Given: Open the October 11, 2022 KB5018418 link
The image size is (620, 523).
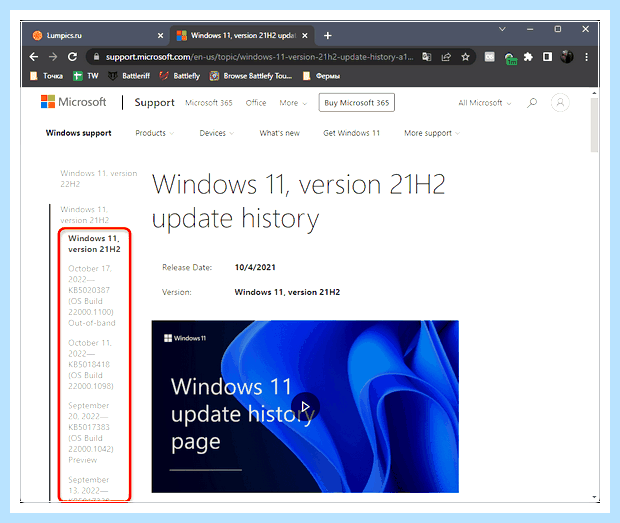Looking at the screenshot, I should coord(91,364).
